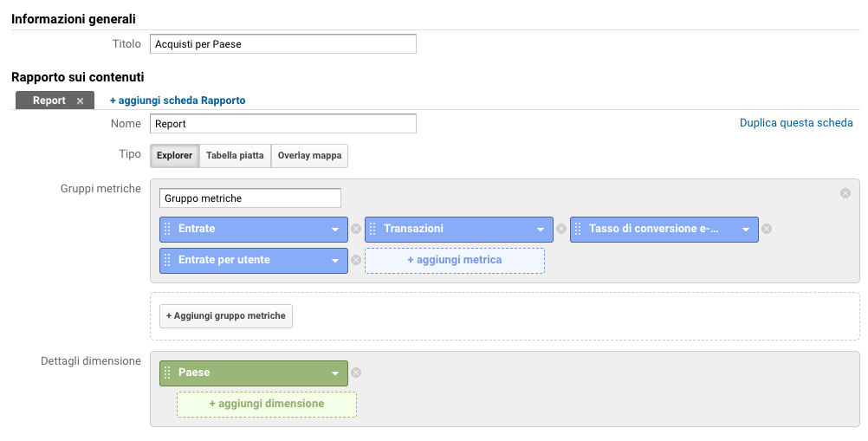Close the Report tab with its x

tap(81, 101)
